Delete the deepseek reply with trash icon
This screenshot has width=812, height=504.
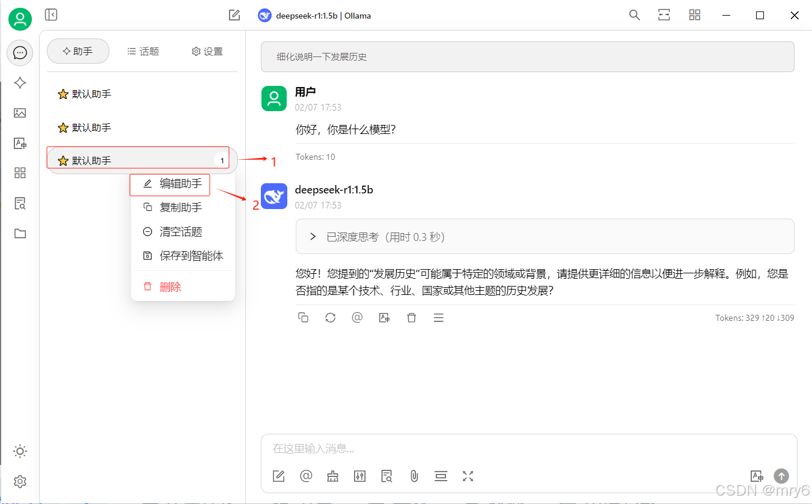coord(411,318)
